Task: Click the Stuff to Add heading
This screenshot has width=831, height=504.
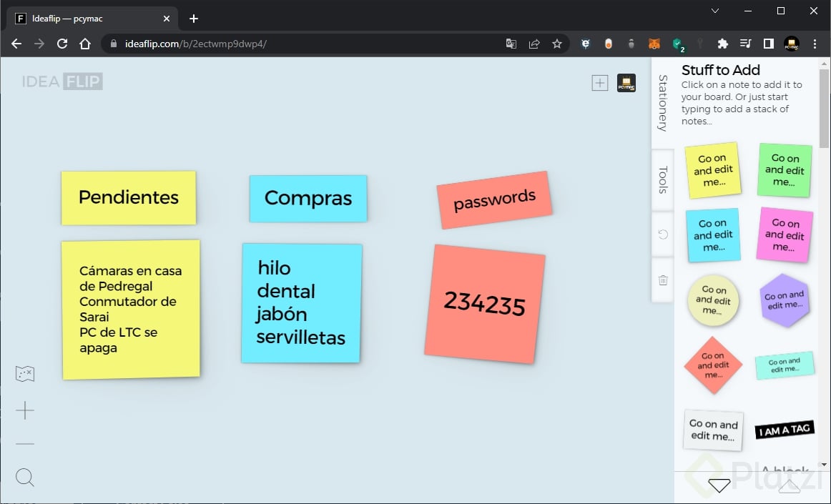Action: pos(721,70)
